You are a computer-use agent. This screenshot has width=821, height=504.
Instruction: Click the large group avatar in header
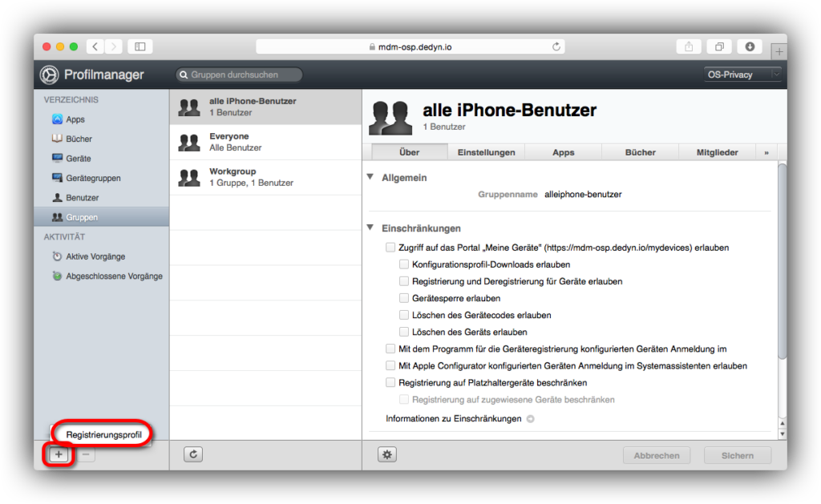pos(390,117)
